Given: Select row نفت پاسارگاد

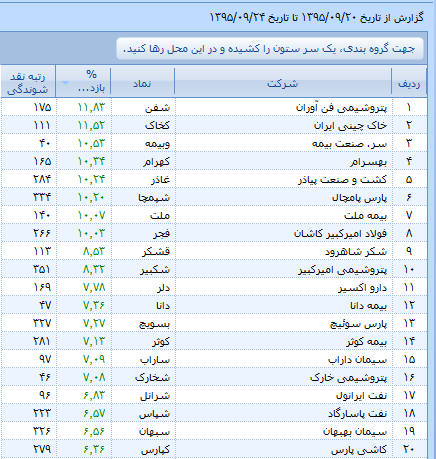Looking at the screenshot, I should point(214,413).
